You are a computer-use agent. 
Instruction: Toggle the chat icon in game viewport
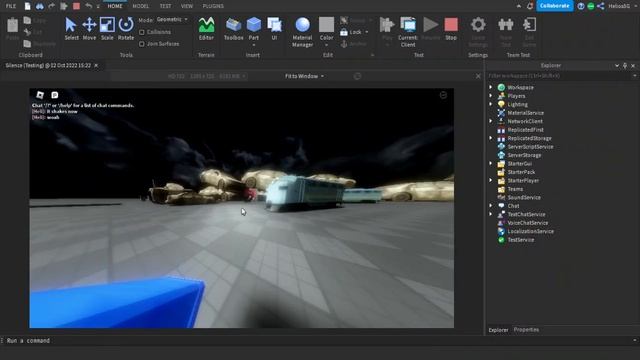pyautogui.click(x=55, y=95)
